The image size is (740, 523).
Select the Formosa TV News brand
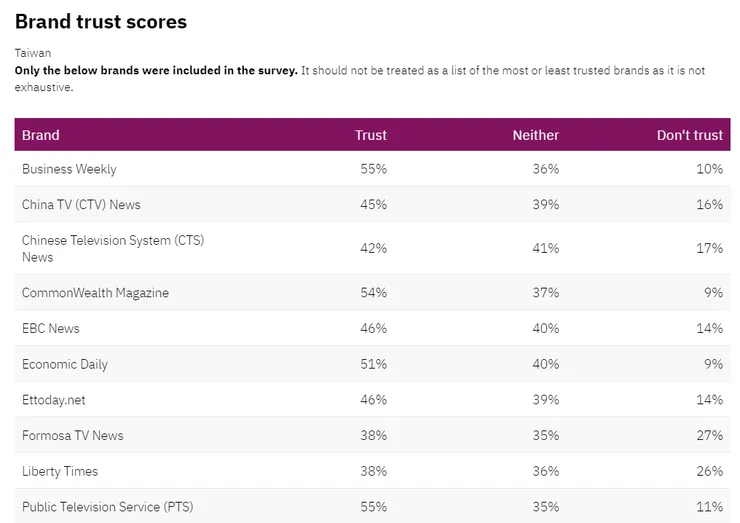tap(73, 435)
